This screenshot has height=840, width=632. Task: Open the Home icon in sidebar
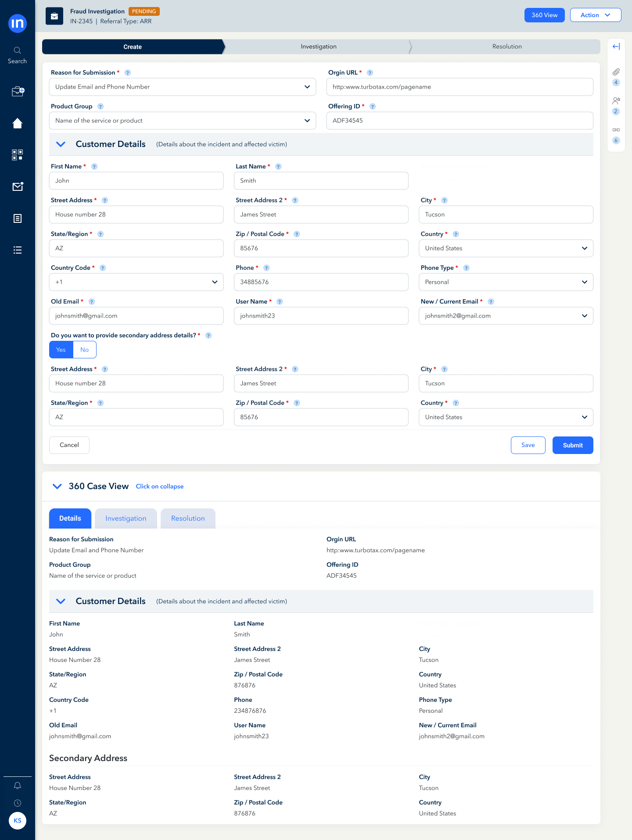click(x=17, y=123)
